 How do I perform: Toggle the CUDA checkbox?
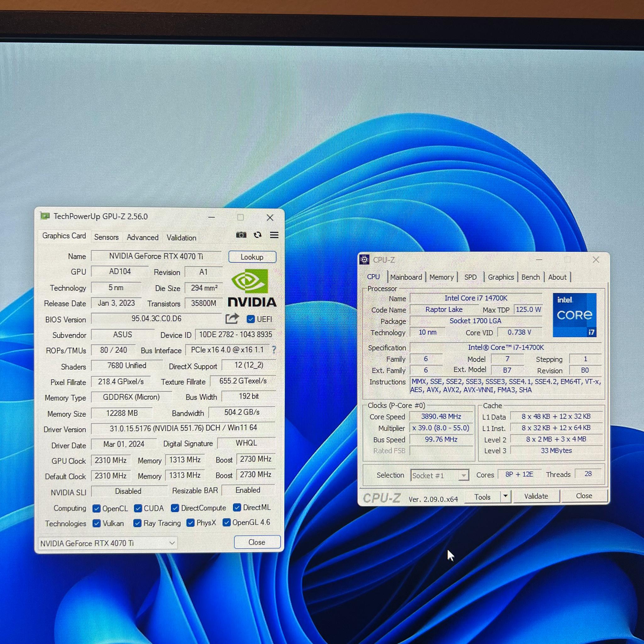pyautogui.click(x=138, y=508)
